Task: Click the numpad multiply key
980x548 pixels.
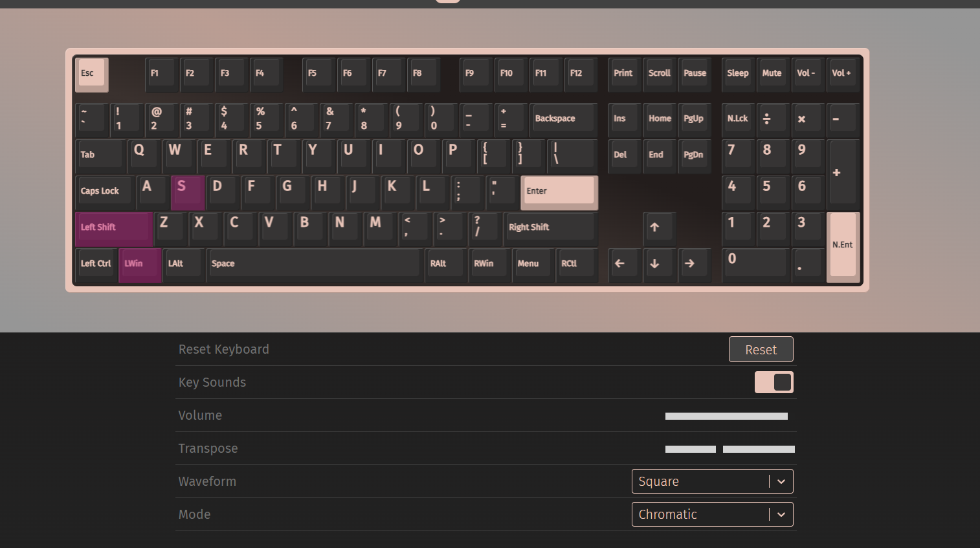Action: point(808,120)
